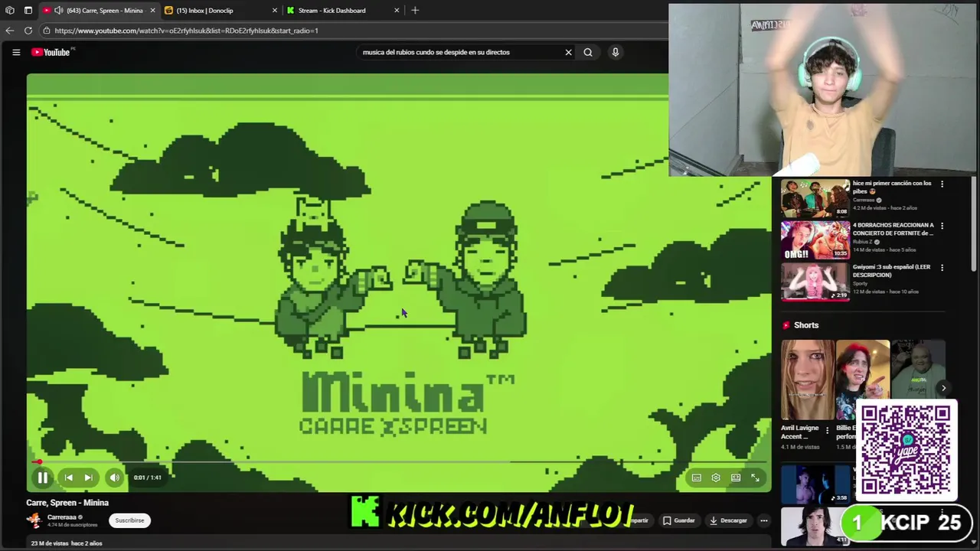
Task: Open the Avril Lavigne Accent short
Action: click(x=808, y=380)
